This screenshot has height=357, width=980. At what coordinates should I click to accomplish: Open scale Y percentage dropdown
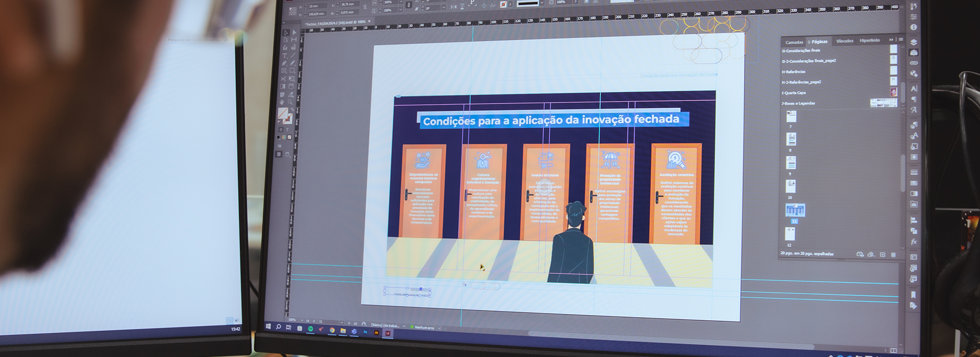[401, 9]
